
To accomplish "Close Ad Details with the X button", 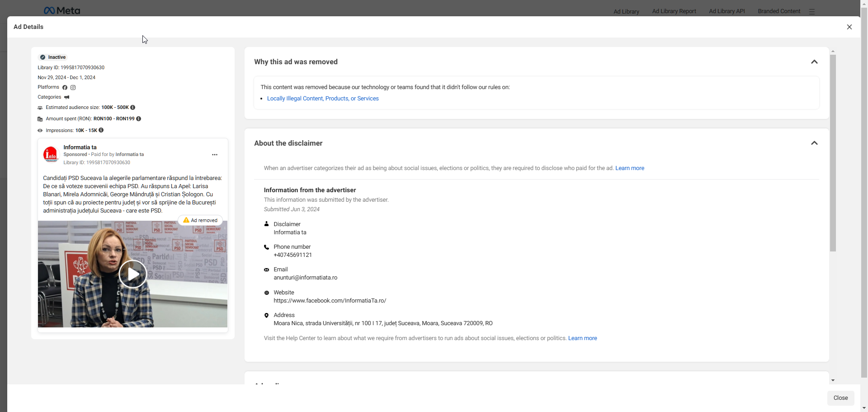I will click(849, 27).
